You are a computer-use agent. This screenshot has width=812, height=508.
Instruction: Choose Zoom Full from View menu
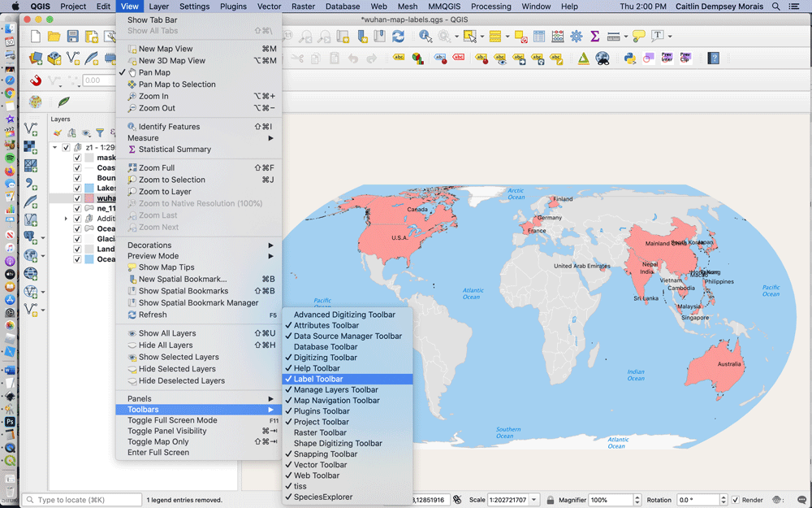pos(199,168)
